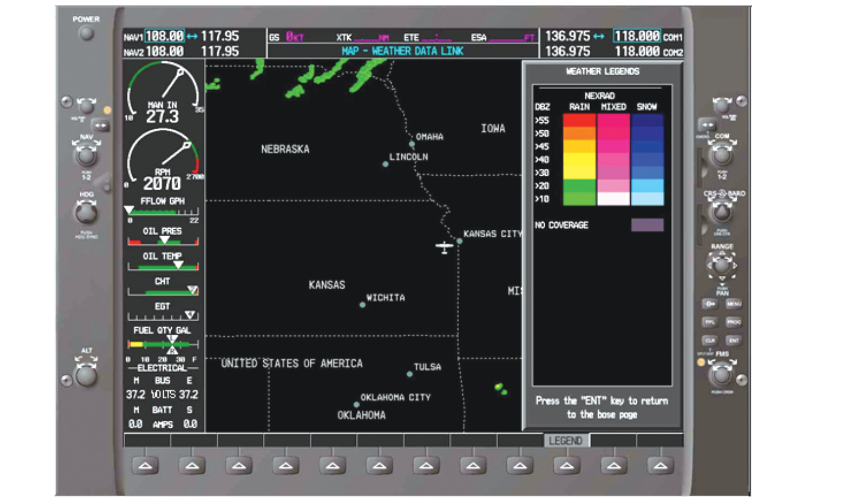Viewport: 865px width, 504px height.
Task: Select the COM tuning knob
Action: [x=722, y=155]
